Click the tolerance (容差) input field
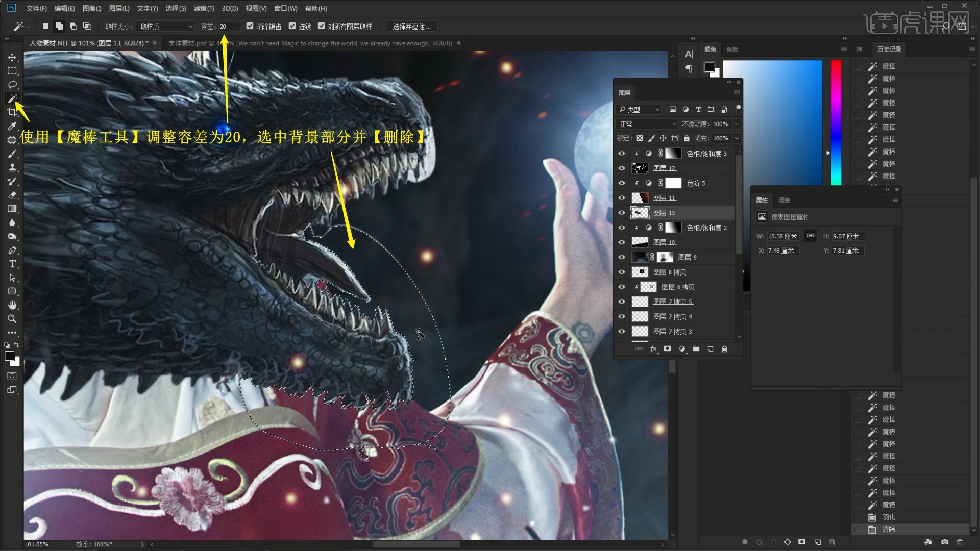The width and height of the screenshot is (980, 551). (229, 27)
